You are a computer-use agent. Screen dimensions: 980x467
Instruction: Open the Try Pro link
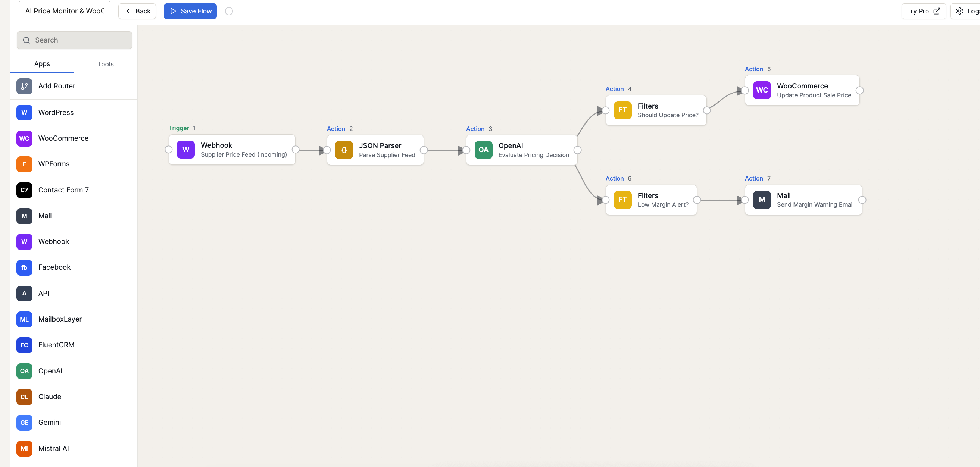(x=923, y=11)
